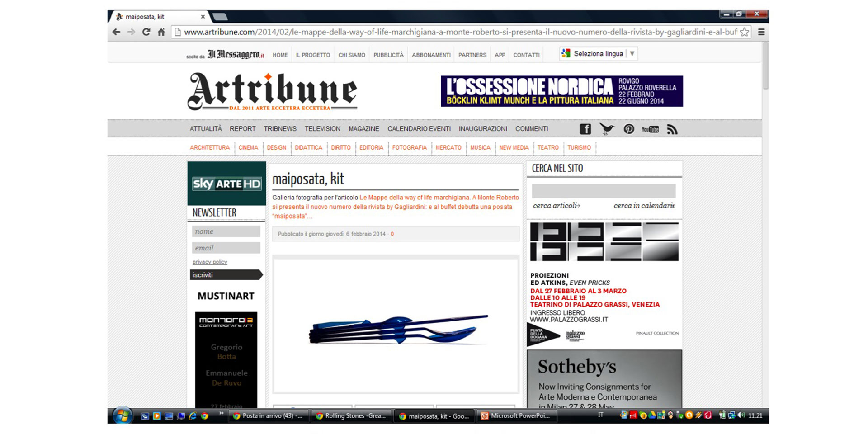Viewport: 868px width, 434px height.
Task: Click cerca in calendario search link
Action: 644,206
